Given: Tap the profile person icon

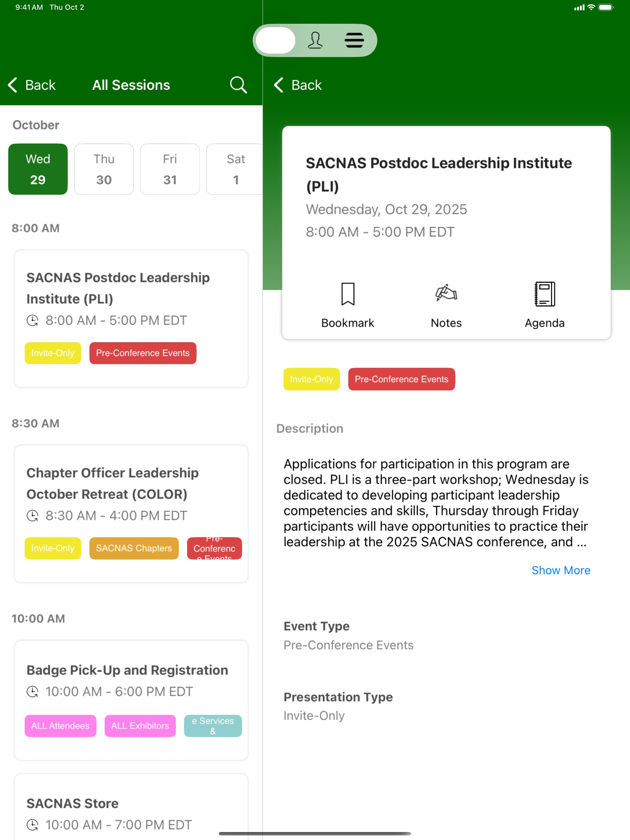Looking at the screenshot, I should tap(315, 40).
